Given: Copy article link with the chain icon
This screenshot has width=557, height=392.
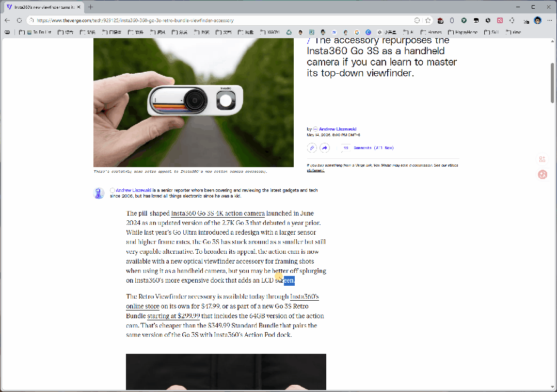Looking at the screenshot, I should (311, 148).
